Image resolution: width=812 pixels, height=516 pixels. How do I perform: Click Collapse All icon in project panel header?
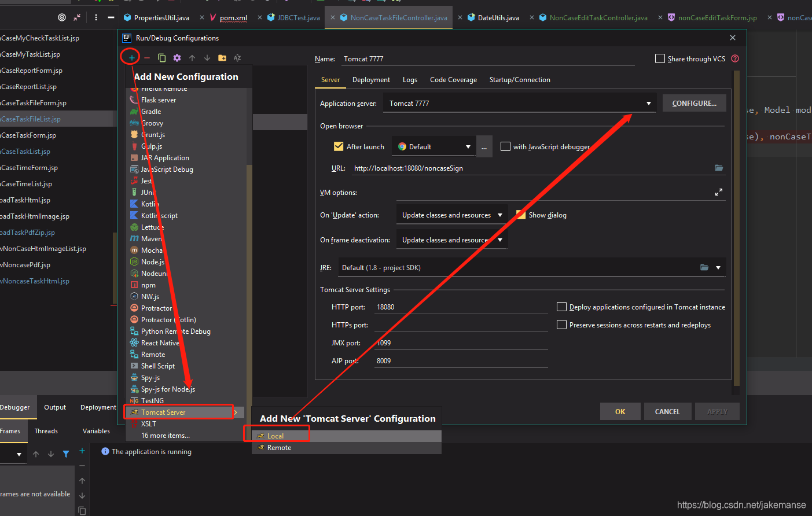[78, 17]
